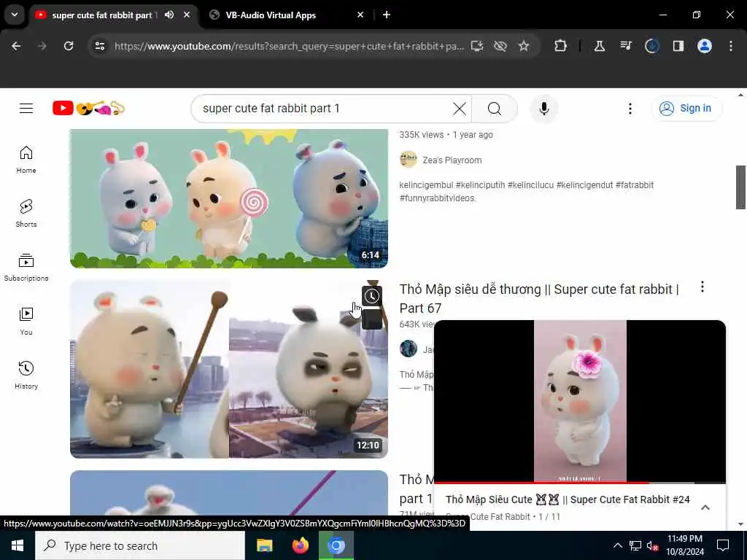Open the browser side panel

click(678, 46)
